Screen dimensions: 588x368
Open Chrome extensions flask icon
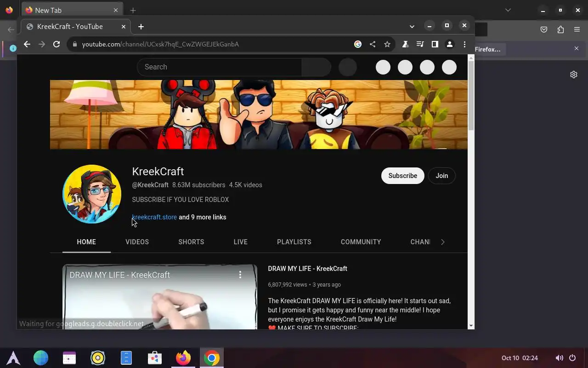pyautogui.click(x=405, y=44)
